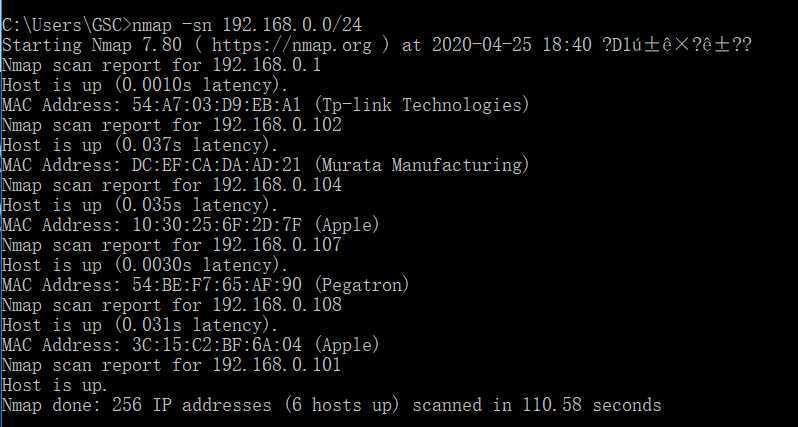Image resolution: width=798 pixels, height=427 pixels.
Task: Click MAC address 3C:15:C2:BF:6A:04
Action: point(217,345)
